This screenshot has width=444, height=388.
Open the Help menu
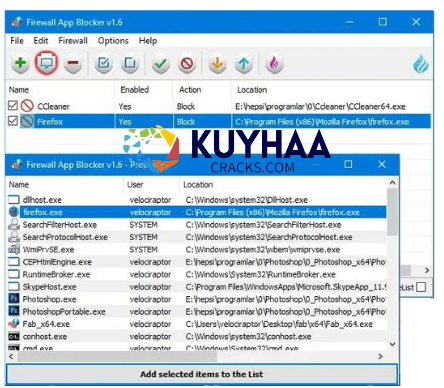click(x=148, y=41)
